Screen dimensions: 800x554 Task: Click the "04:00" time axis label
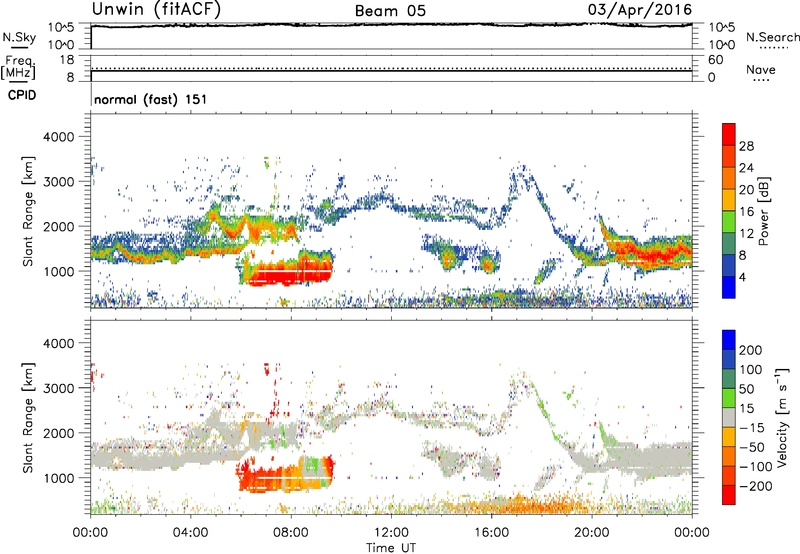point(190,533)
